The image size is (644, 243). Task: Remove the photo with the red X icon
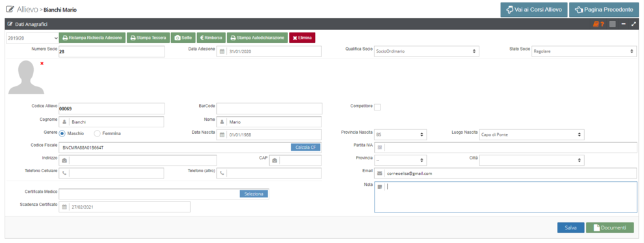(42, 63)
